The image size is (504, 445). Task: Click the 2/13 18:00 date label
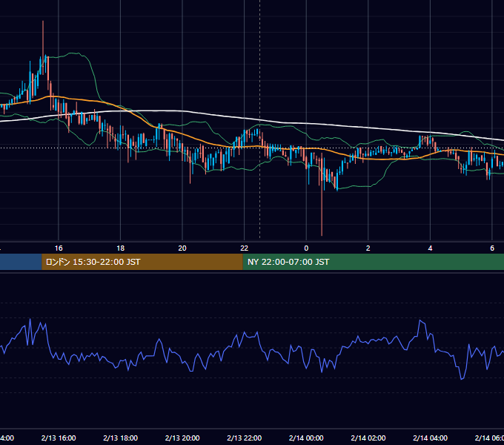click(x=121, y=438)
